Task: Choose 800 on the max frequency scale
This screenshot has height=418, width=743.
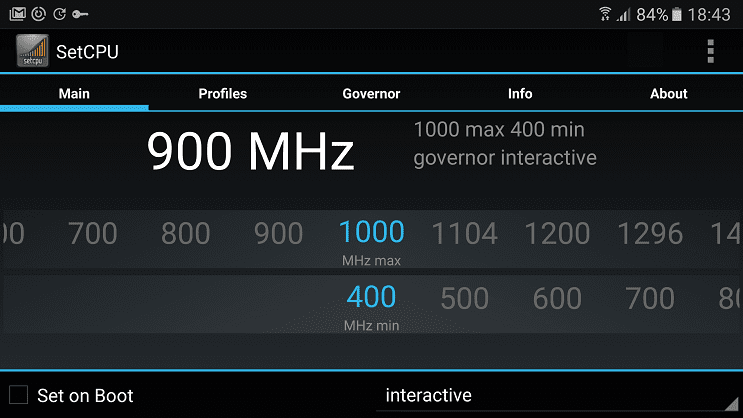Action: coord(185,234)
